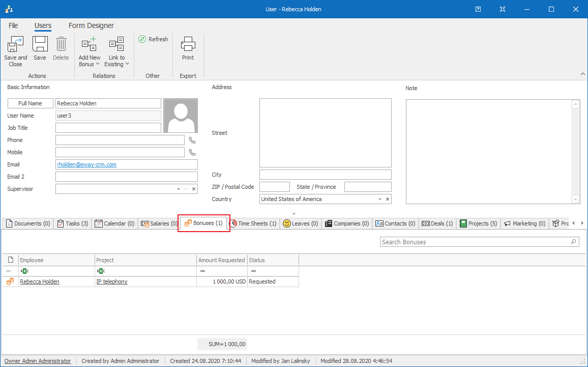Viewport: 588px width, 367px height.
Task: Click the user avatar picture
Action: pyautogui.click(x=181, y=116)
